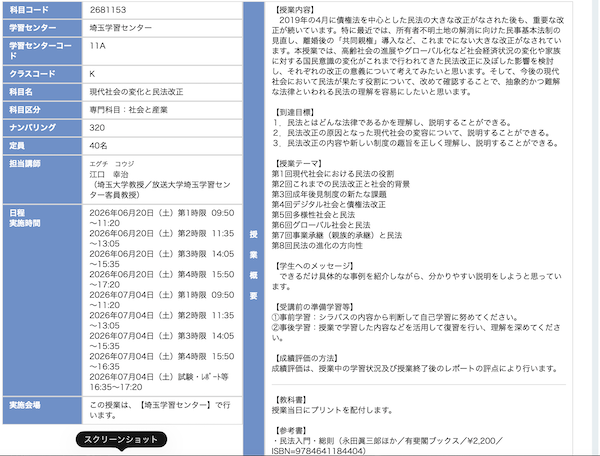This screenshot has width=600, height=456.
Task: Select the numbering value 320
Action: [x=97, y=128]
